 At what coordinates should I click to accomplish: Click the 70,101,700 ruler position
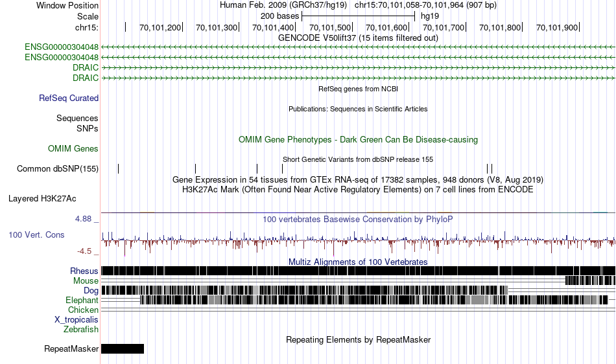[x=444, y=27]
